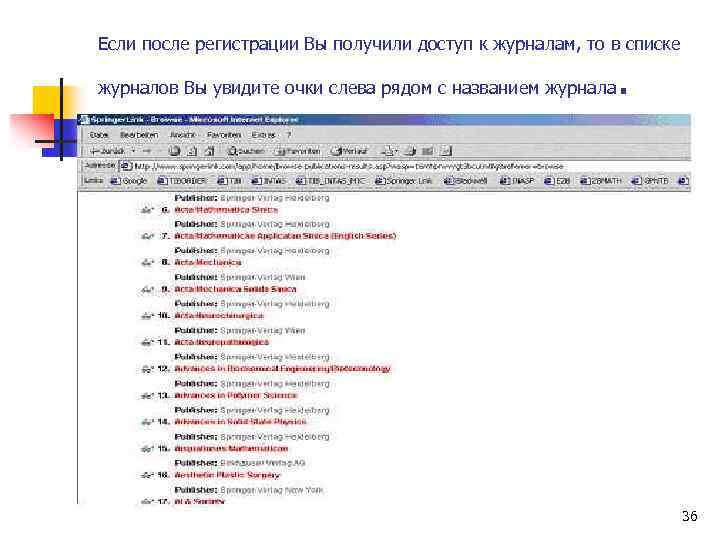Click glasses icon beside Advances in Solid State Physics
The width and height of the screenshot is (720, 540).
point(147,423)
